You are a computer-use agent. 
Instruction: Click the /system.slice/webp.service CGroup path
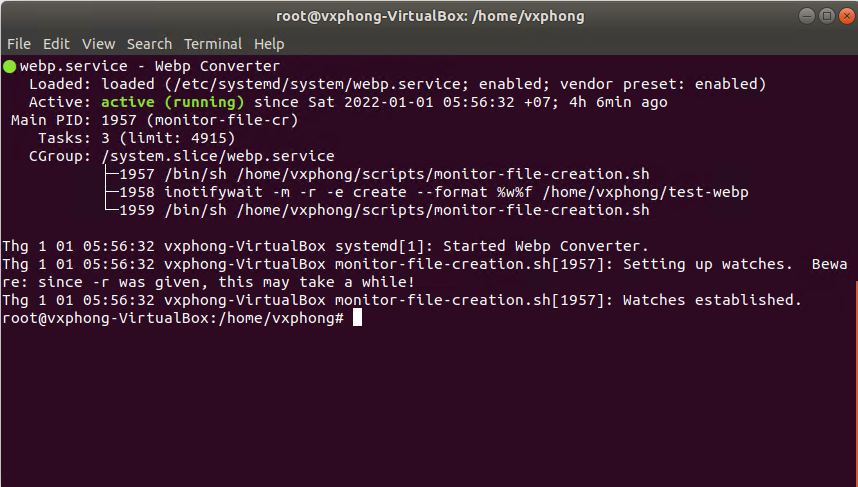(218, 156)
